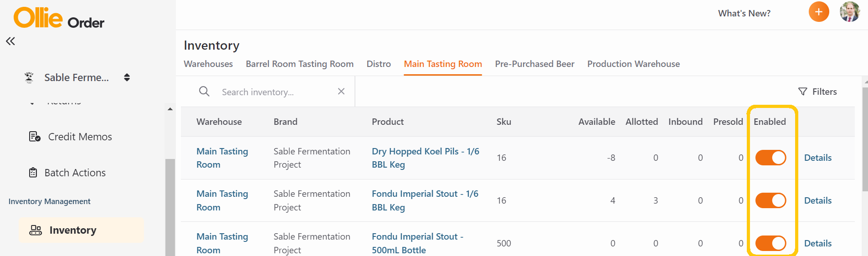
Task: Toggle Fondu Imperial Stout 500mL Bottle enabled
Action: [x=770, y=243]
